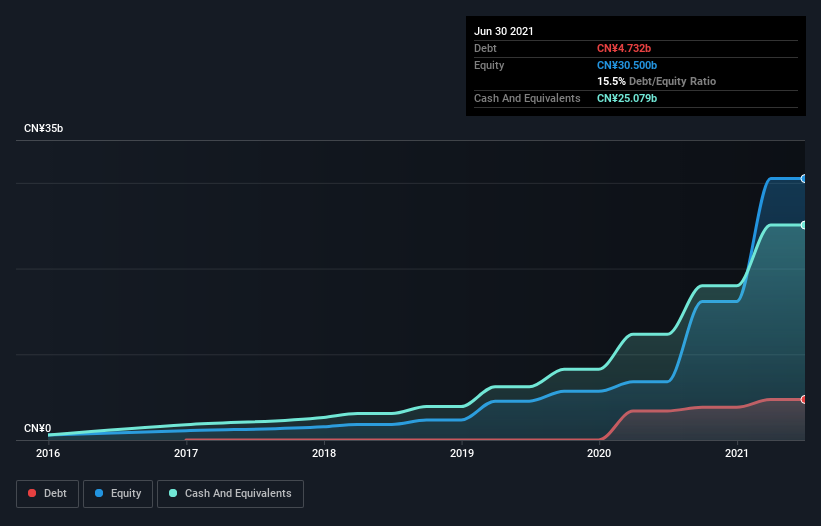
Task: Click the CN¥25.079b cash value
Action: (x=627, y=98)
